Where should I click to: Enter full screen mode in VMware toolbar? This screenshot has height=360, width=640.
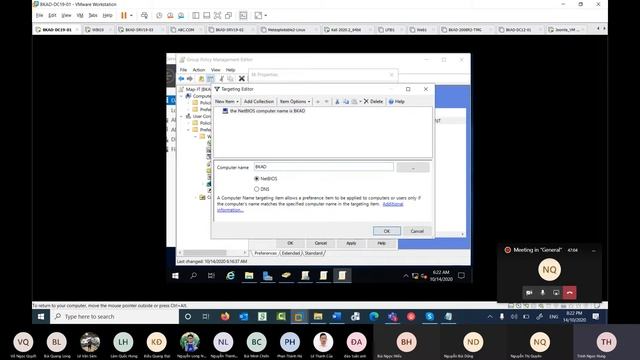point(218,16)
